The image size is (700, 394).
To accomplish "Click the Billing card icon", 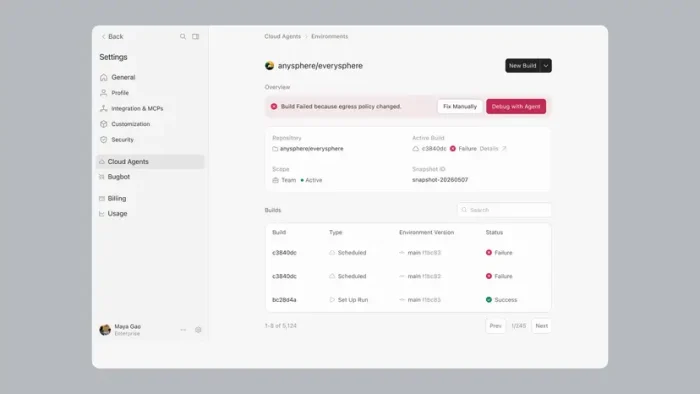I will tap(102, 198).
